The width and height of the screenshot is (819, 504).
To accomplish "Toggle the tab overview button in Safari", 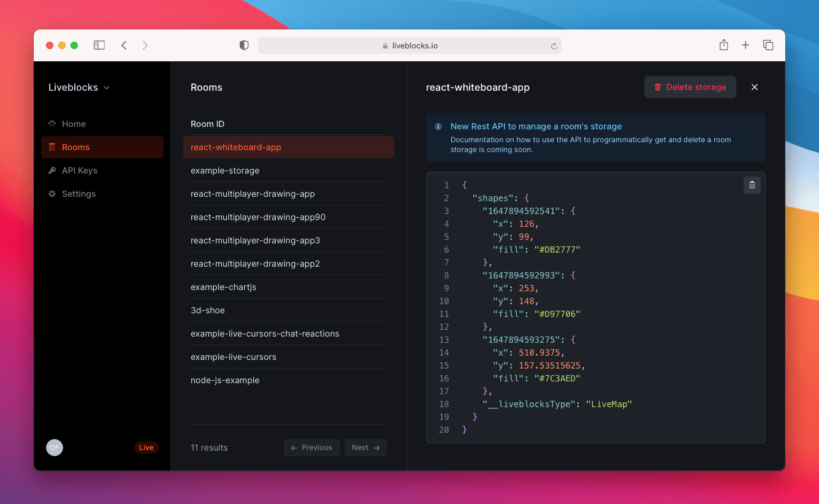I will pos(768,45).
